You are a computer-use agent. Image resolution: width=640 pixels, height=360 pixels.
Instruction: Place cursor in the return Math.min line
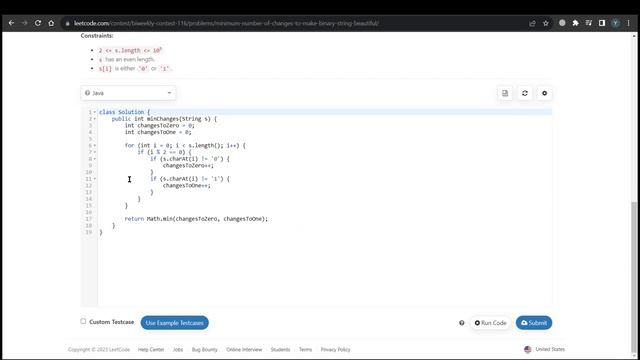[196, 219]
